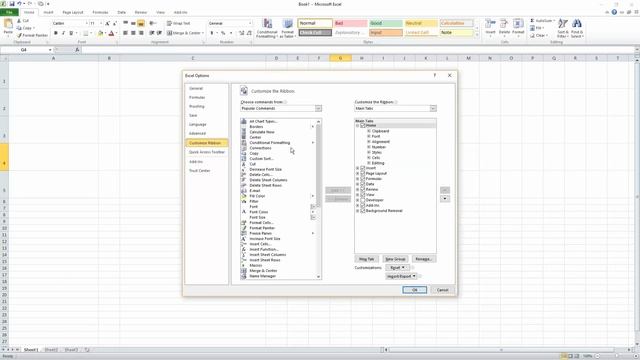
Task: Click Cancel in Excel Options
Action: 442,290
